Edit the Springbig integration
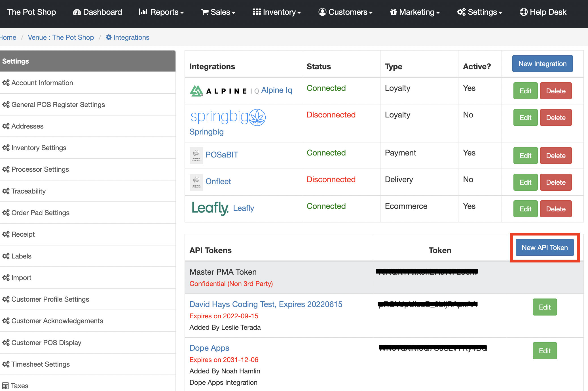Screen dimensions: 588x391 [525, 117]
